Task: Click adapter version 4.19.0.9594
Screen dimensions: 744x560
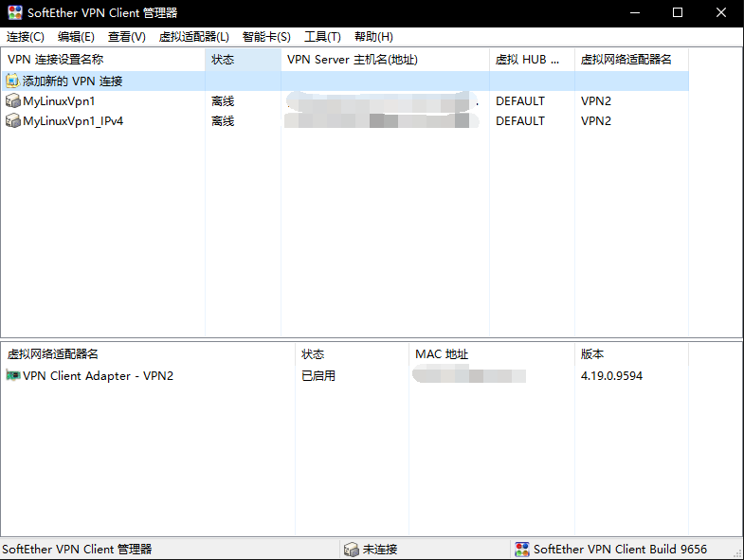Action: [611, 376]
